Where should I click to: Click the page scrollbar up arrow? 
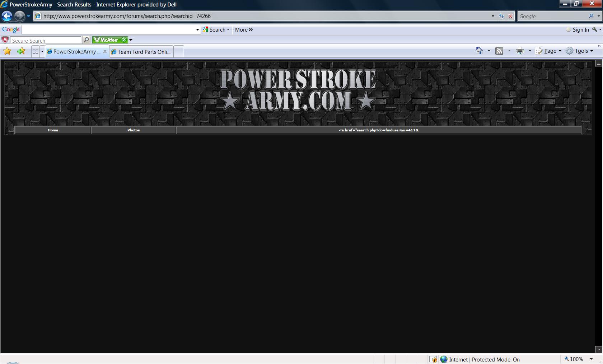pos(598,64)
